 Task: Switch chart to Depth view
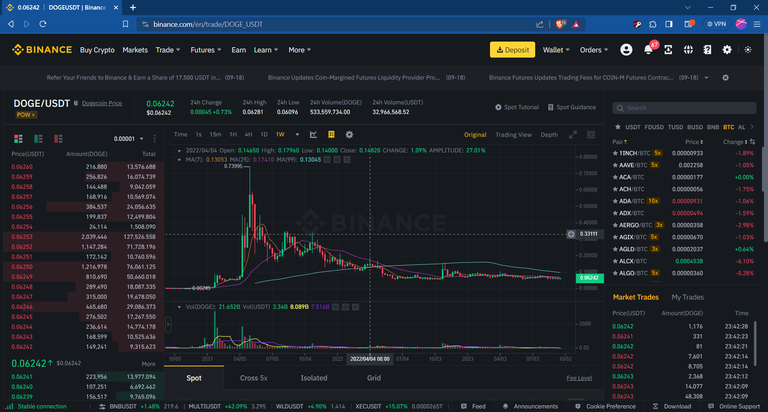coord(549,135)
